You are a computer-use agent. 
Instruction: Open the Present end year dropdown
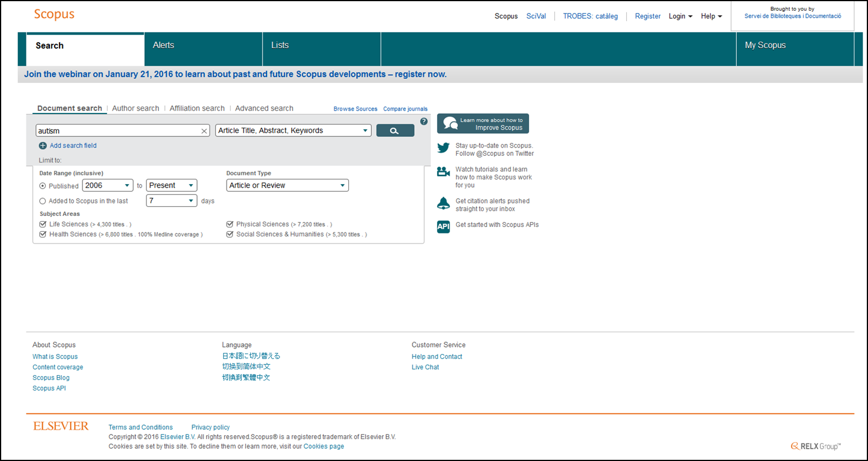(x=172, y=185)
